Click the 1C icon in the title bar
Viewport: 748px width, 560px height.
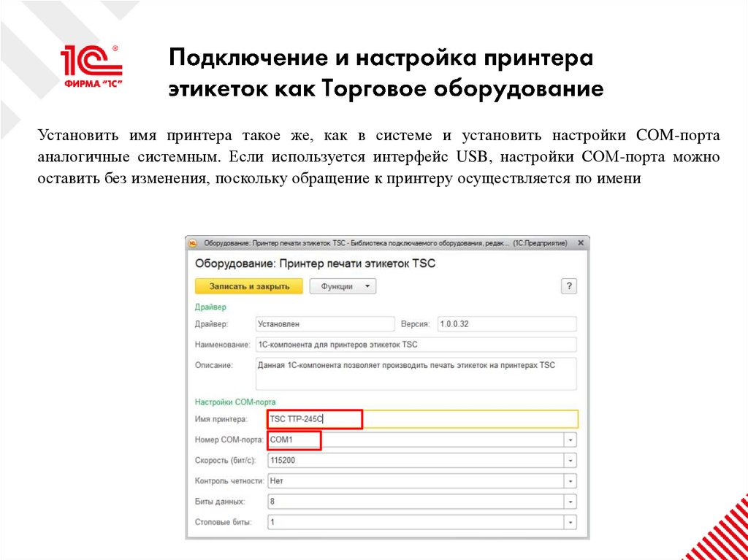coord(193,243)
